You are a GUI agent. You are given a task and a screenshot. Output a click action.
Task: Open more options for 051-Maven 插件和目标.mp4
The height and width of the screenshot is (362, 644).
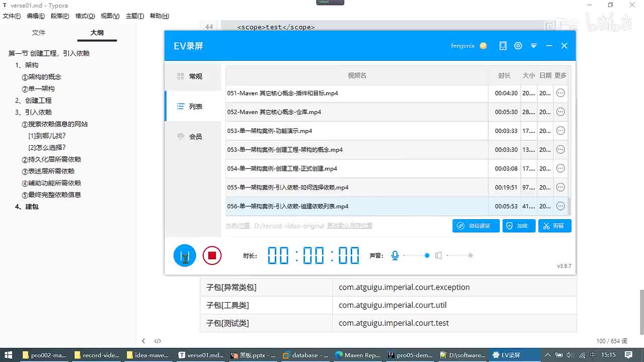point(560,93)
